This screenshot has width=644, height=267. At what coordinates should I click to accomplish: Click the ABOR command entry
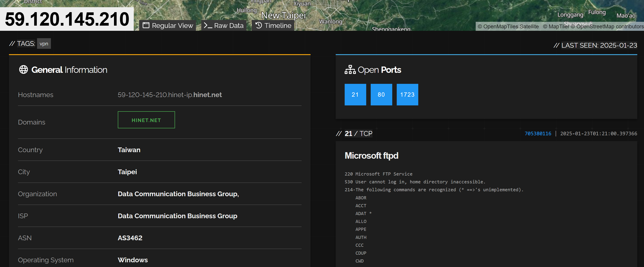click(x=361, y=198)
